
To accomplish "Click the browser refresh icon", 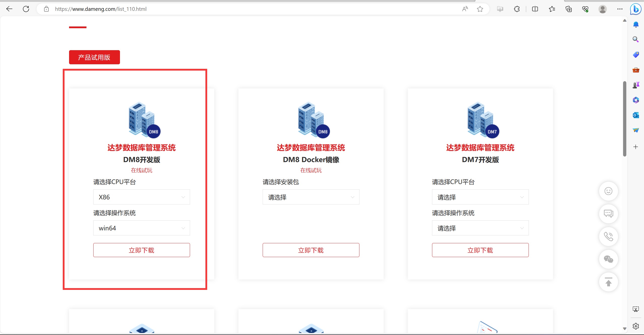I will (26, 9).
